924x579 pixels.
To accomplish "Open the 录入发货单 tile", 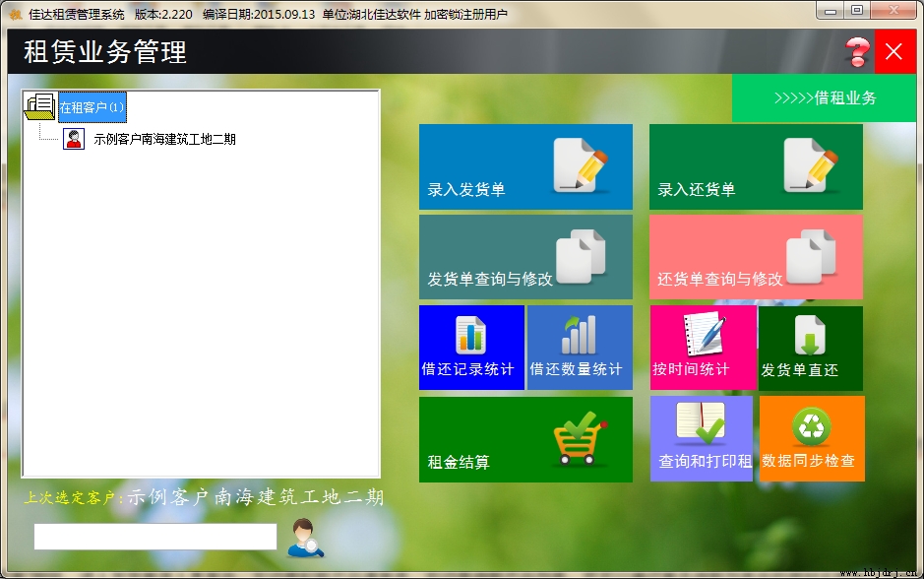I will [525, 166].
